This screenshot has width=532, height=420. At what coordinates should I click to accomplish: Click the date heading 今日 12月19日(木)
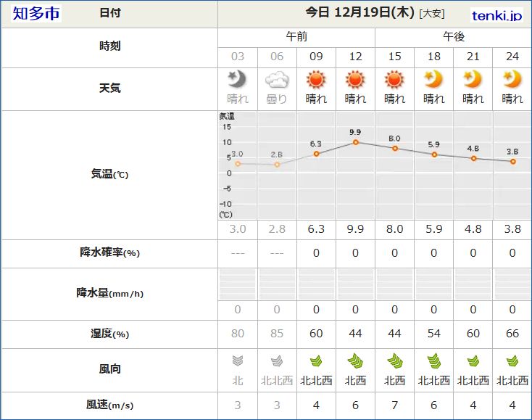[360, 13]
